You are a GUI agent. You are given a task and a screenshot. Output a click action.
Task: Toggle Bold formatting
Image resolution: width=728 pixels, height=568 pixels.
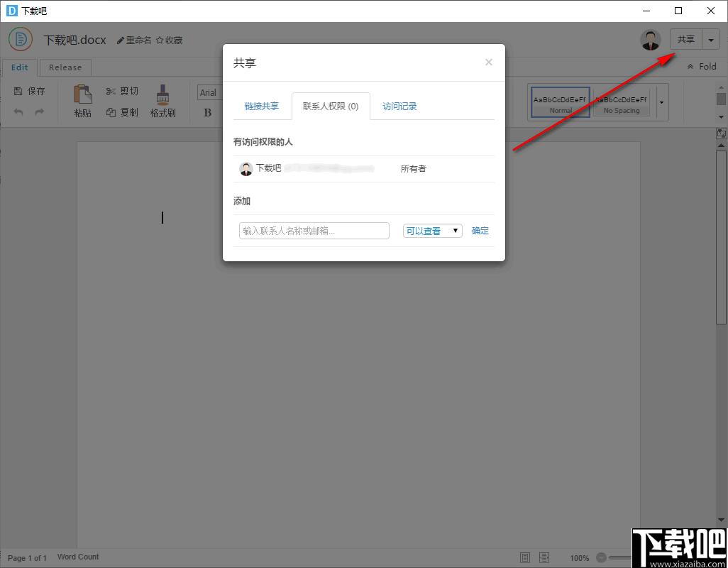(208, 112)
